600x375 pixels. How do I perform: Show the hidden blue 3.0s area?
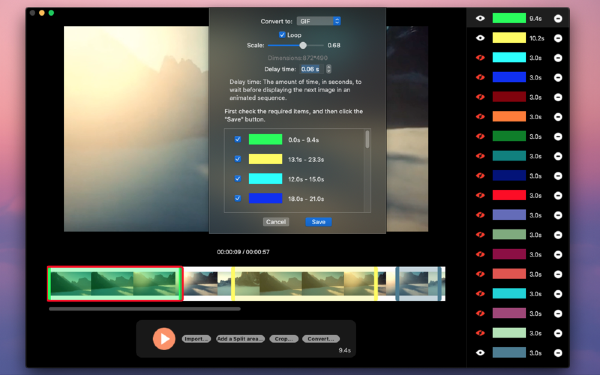click(x=480, y=77)
